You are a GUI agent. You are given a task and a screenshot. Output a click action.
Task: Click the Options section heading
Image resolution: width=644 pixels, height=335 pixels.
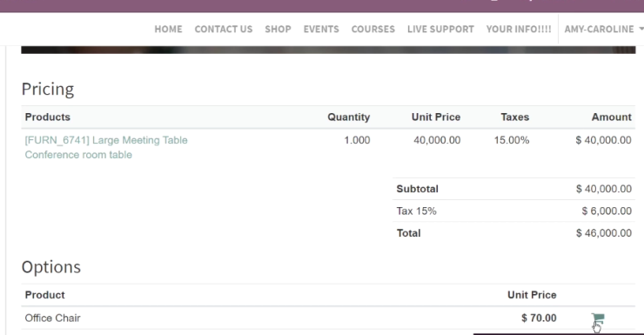[x=51, y=267]
